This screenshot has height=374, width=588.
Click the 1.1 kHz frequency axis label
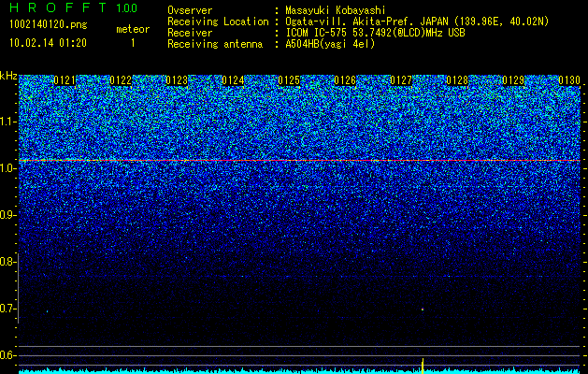(x=8, y=122)
